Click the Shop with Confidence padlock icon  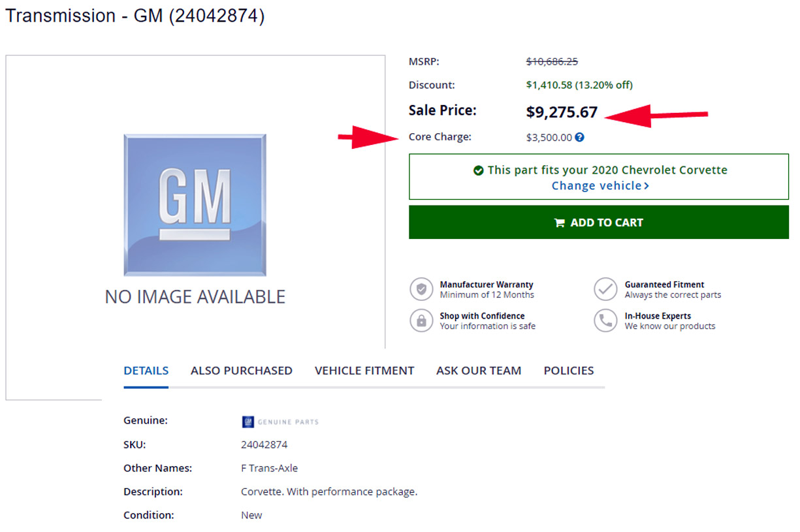(421, 321)
